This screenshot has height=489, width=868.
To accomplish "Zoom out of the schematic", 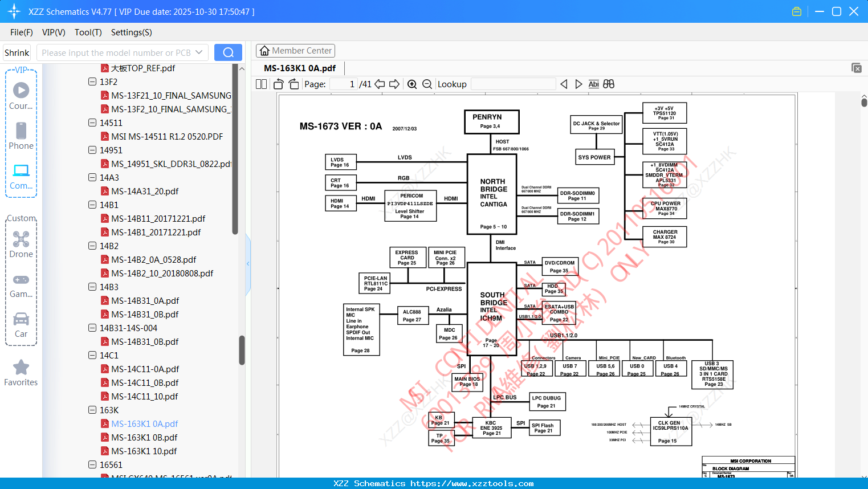I will tap(427, 84).
